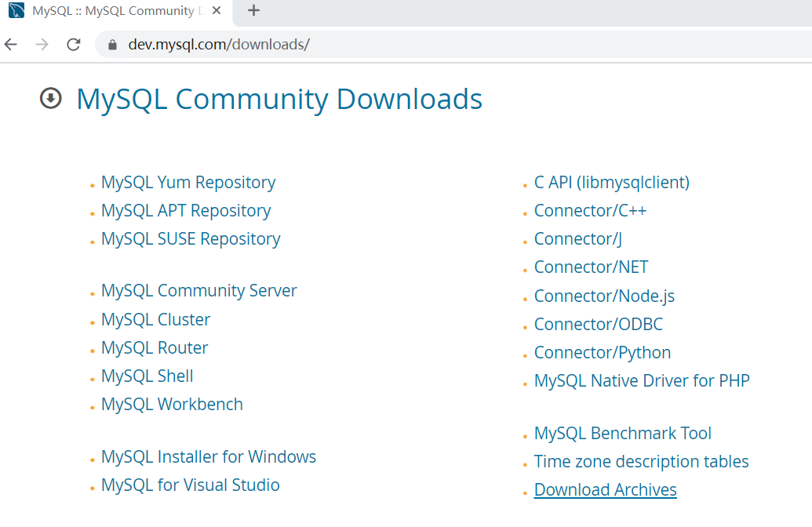Reload the page using the refresh icon
Image resolution: width=812 pixels, height=527 pixels.
tap(73, 44)
